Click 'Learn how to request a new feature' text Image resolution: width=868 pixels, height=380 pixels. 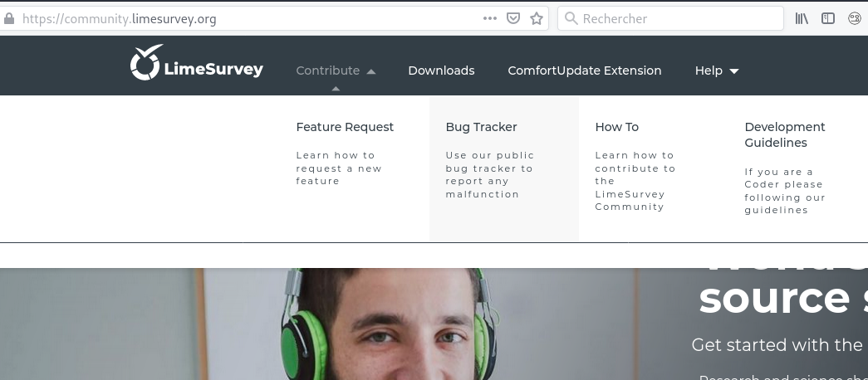339,168
